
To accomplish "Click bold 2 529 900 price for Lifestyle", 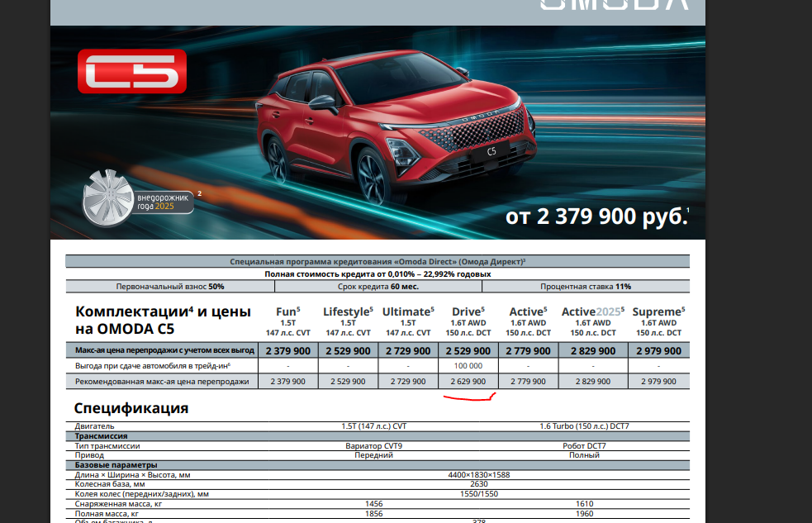I will coord(348,350).
